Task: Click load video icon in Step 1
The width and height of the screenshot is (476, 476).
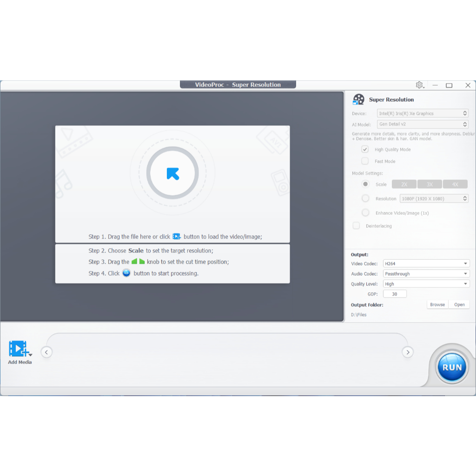Action: point(177,237)
